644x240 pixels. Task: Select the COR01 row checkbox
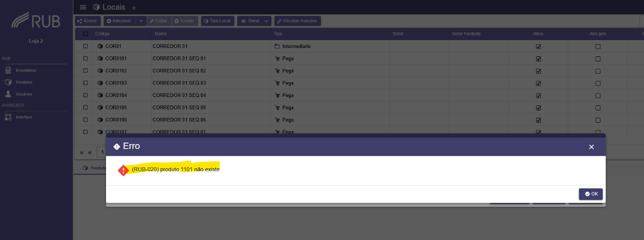(x=85, y=47)
